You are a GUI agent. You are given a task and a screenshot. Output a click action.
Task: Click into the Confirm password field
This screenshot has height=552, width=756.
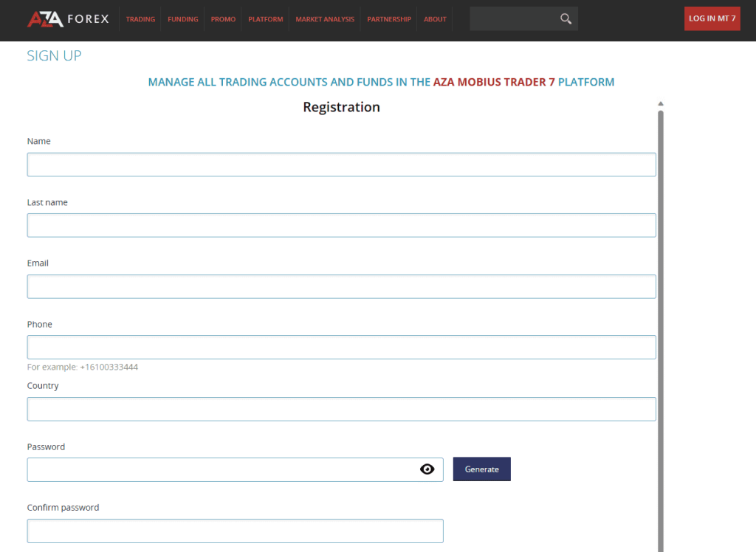click(236, 531)
